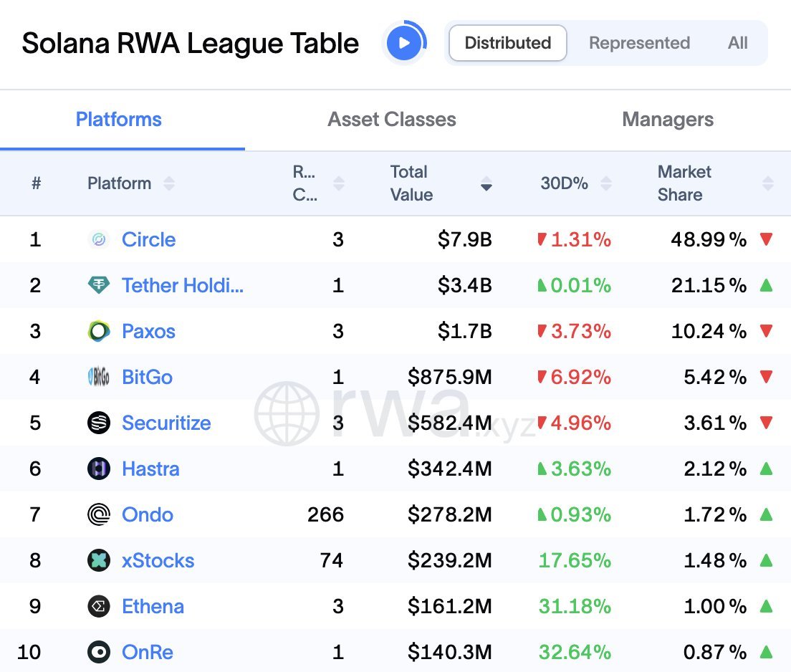Click Circle's 48.99% market share
Image resolution: width=791 pixels, height=672 pixels.
click(x=709, y=239)
